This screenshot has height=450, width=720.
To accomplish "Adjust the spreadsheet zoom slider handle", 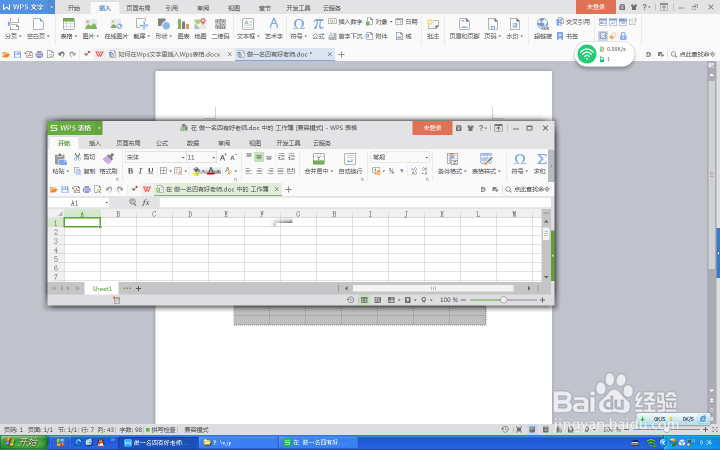I will point(504,300).
